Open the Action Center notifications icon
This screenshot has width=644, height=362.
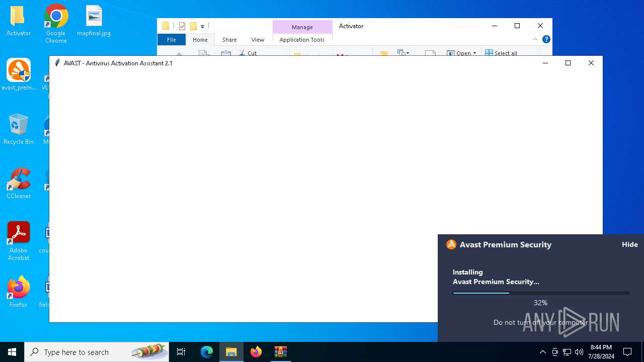click(627, 352)
